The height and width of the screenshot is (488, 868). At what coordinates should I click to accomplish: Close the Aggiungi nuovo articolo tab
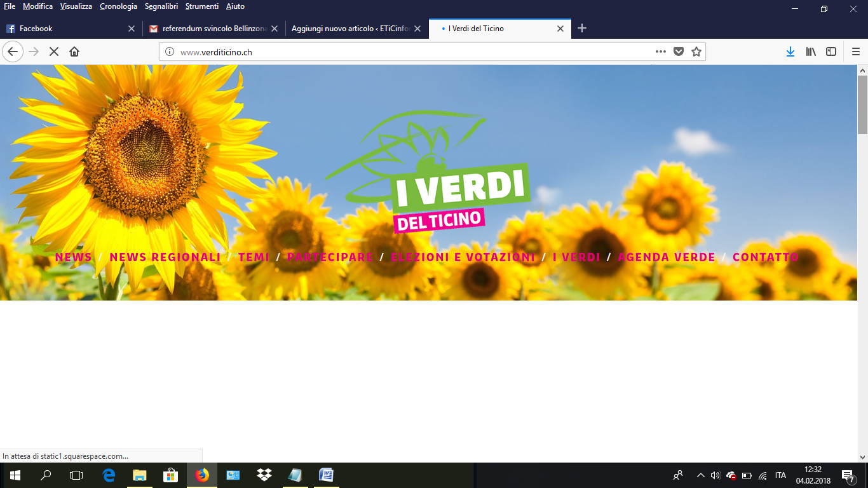click(417, 29)
